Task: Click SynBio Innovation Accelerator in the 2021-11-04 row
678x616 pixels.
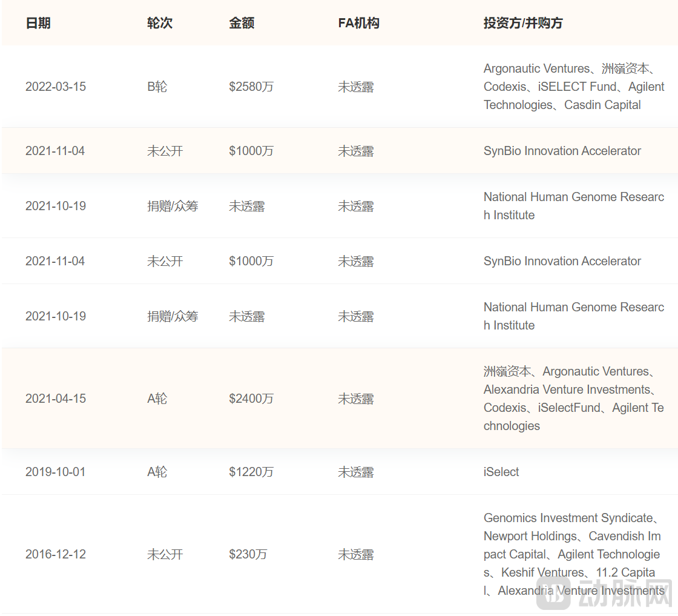Action: tap(562, 150)
